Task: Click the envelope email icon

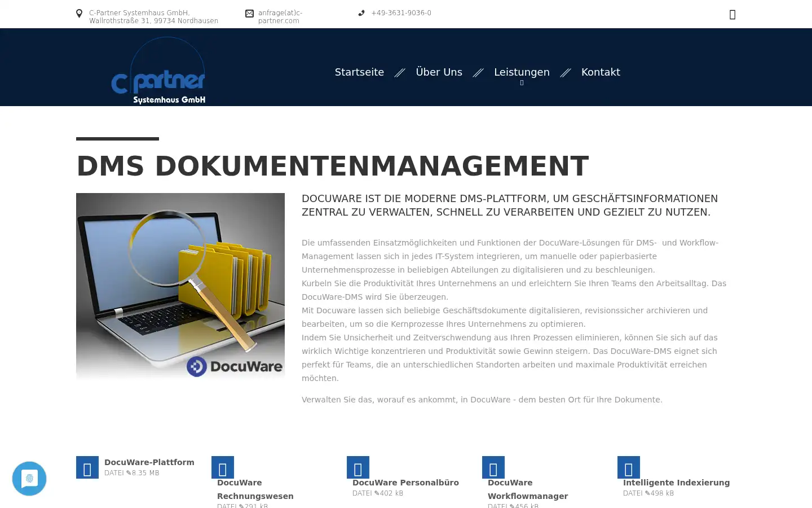Action: [x=249, y=13]
